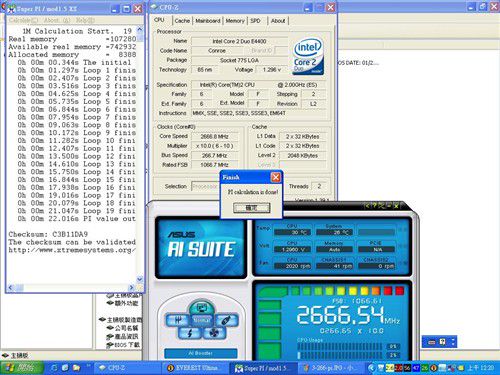Click Super PI horizontal scroll left arrow
This screenshot has height=375, width=500.
click(x=10, y=287)
